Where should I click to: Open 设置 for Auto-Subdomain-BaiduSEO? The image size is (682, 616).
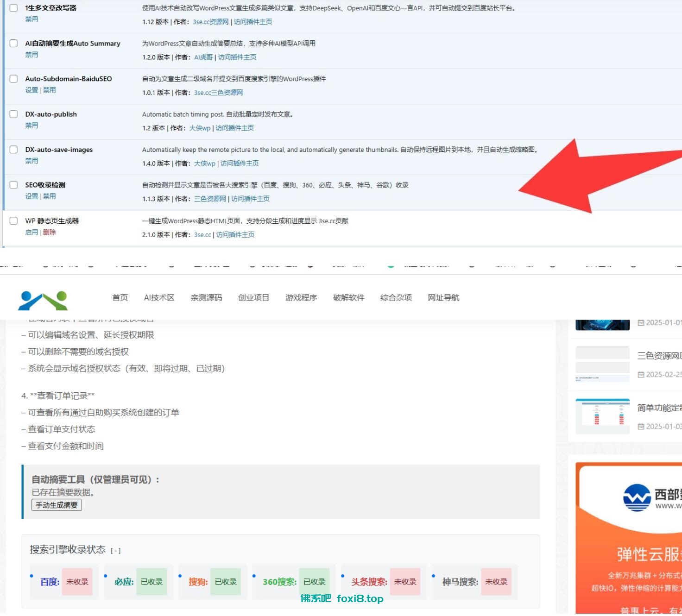[32, 90]
